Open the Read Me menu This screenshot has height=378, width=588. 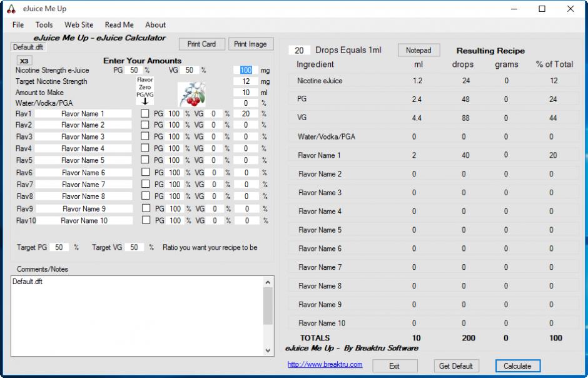[119, 25]
